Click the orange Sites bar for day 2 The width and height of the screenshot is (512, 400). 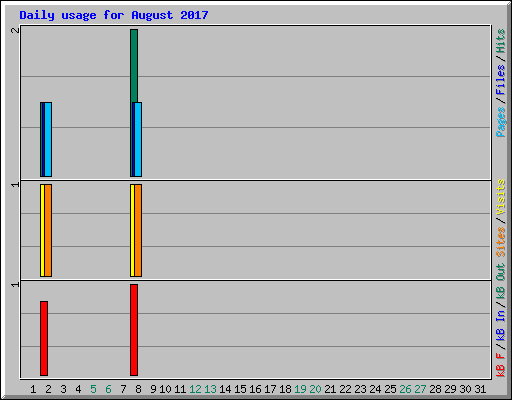(48, 230)
